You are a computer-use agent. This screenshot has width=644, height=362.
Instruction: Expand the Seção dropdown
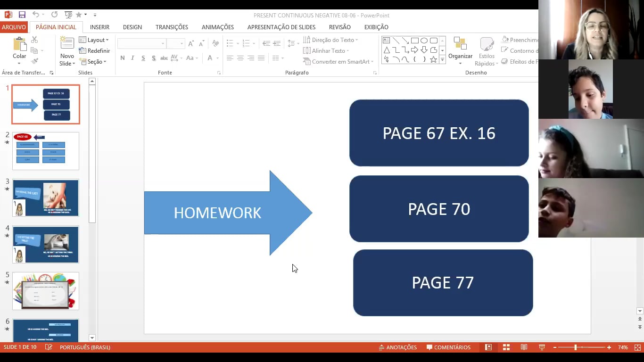(x=93, y=62)
